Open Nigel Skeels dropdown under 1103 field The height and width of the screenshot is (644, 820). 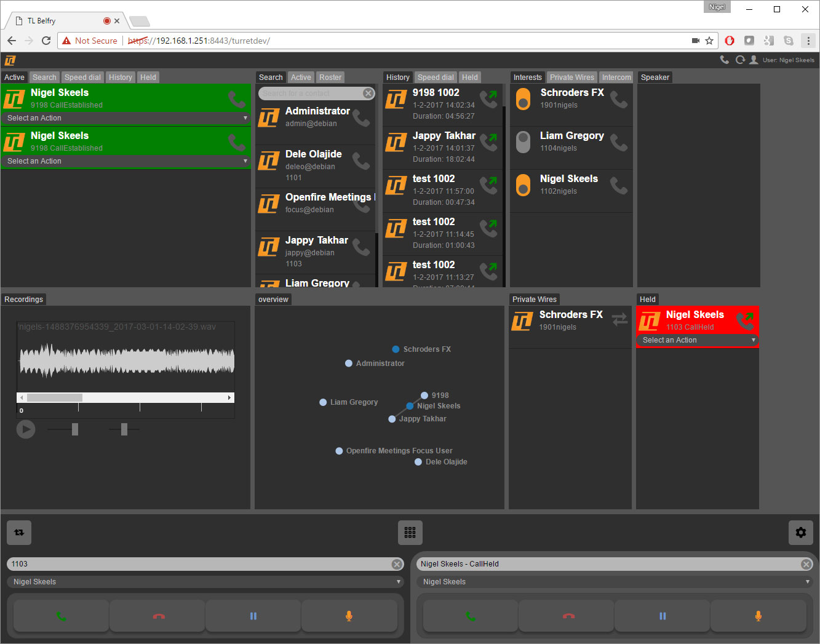point(205,582)
